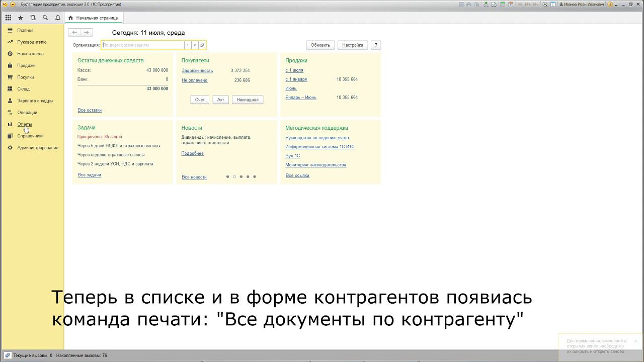Open the Все остатки link
644x362 pixels.
tap(90, 110)
